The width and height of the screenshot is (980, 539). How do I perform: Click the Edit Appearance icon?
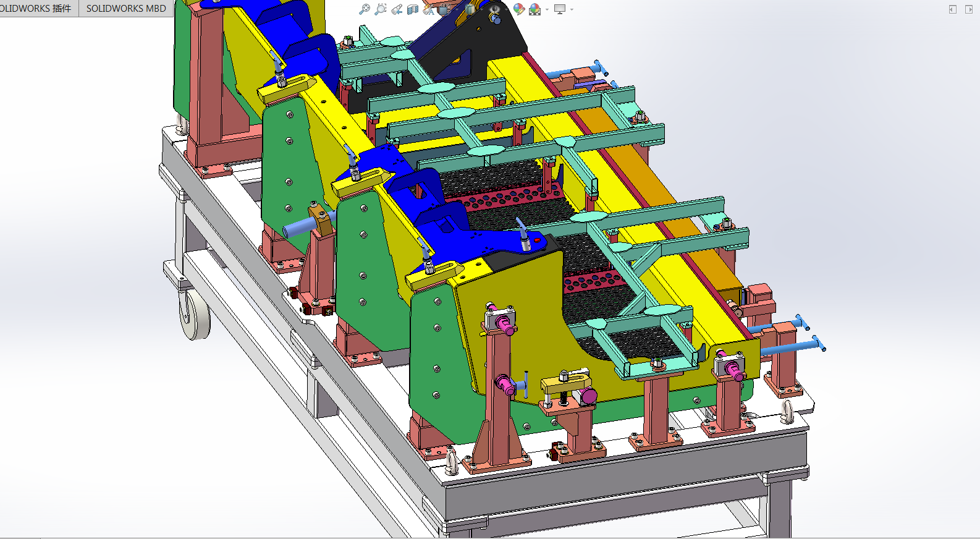coord(519,9)
